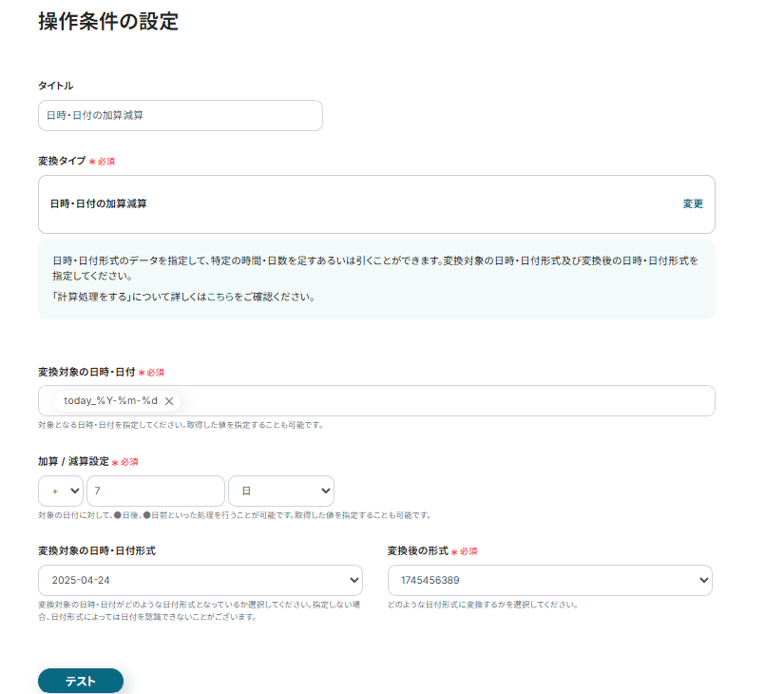Open the plus/minus operator dropdown

pyautogui.click(x=61, y=491)
